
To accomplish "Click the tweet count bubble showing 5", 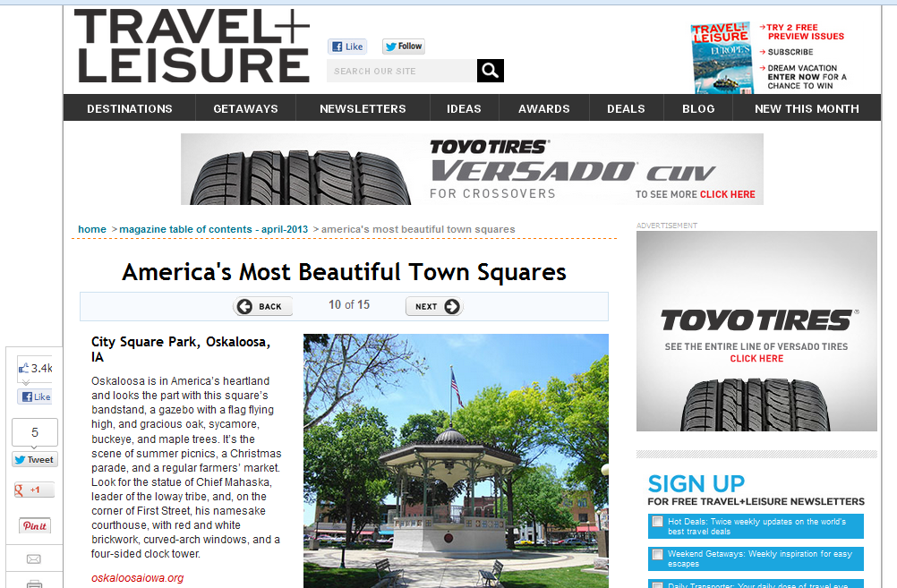I will (35, 432).
